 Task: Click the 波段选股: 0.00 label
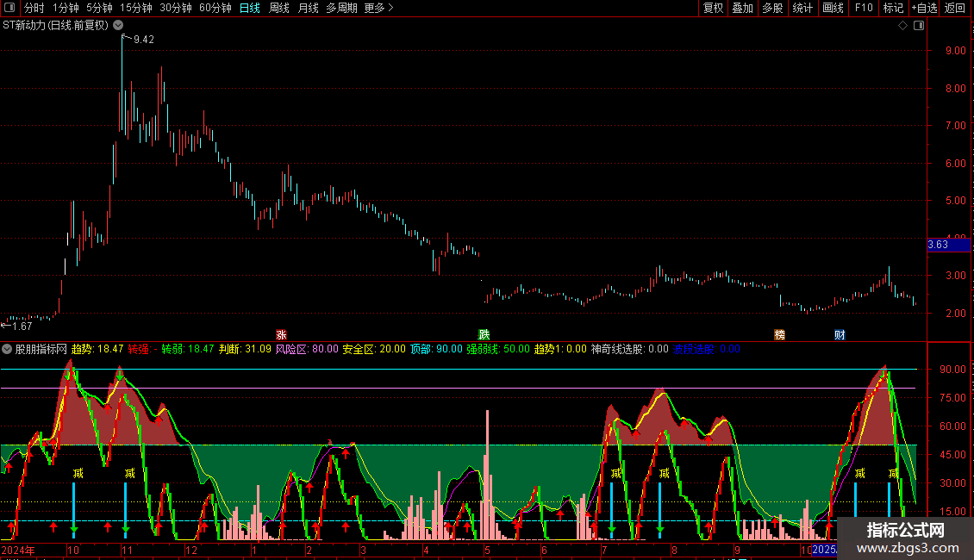707,349
